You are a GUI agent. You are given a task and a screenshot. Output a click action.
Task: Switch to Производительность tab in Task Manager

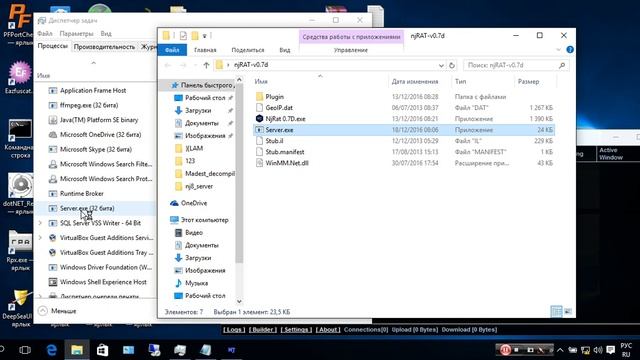[104, 47]
